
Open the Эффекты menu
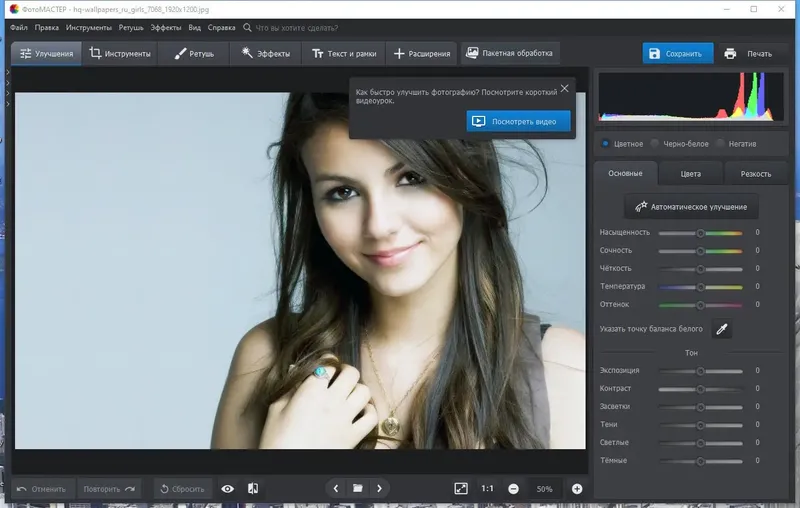tap(165, 28)
